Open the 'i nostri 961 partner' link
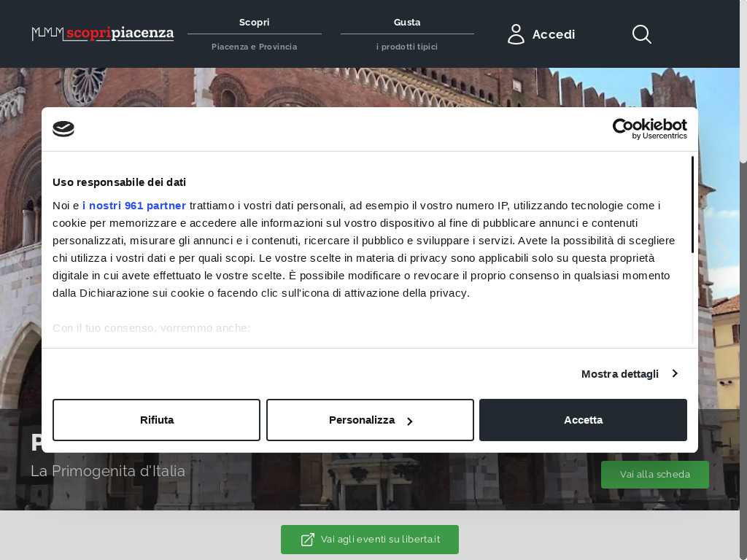This screenshot has width=747, height=560. point(134,206)
